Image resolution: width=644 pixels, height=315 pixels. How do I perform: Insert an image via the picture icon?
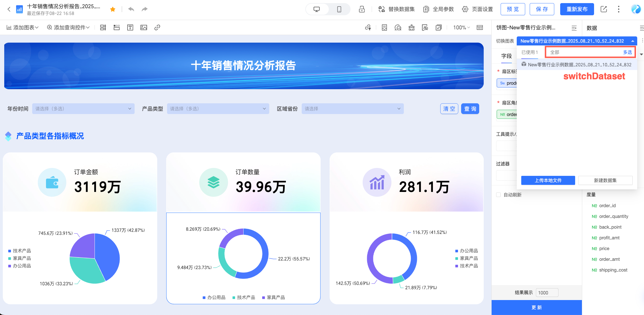pos(144,27)
